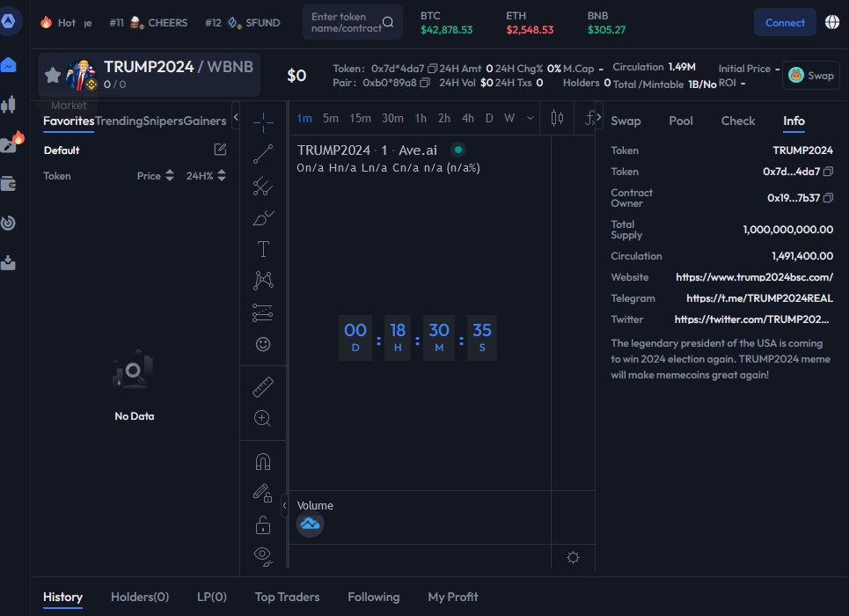
Task: Open the emoji icons tool
Action: pyautogui.click(x=263, y=345)
